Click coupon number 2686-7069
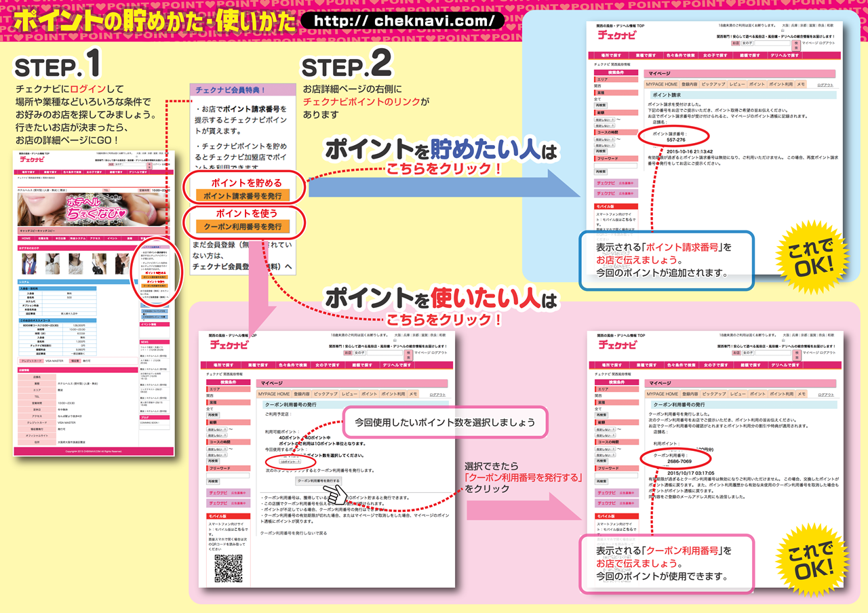The width and height of the screenshot is (868, 613). click(x=679, y=461)
